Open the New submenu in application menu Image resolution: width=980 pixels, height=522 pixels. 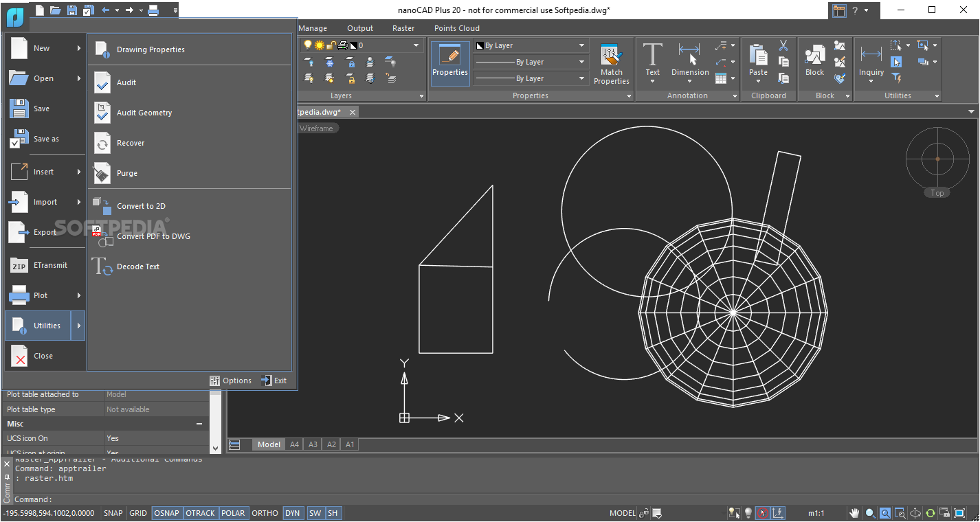click(45, 48)
